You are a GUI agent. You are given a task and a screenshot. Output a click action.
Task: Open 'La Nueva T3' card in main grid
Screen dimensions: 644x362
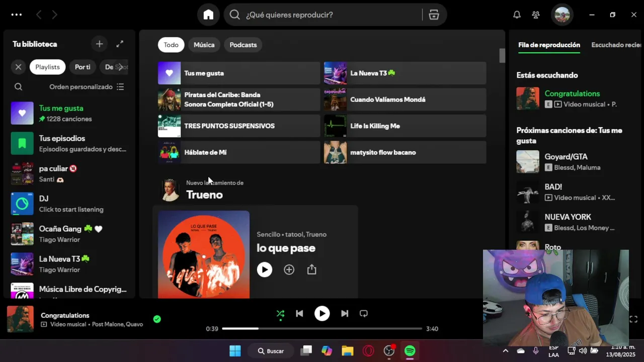click(405, 73)
